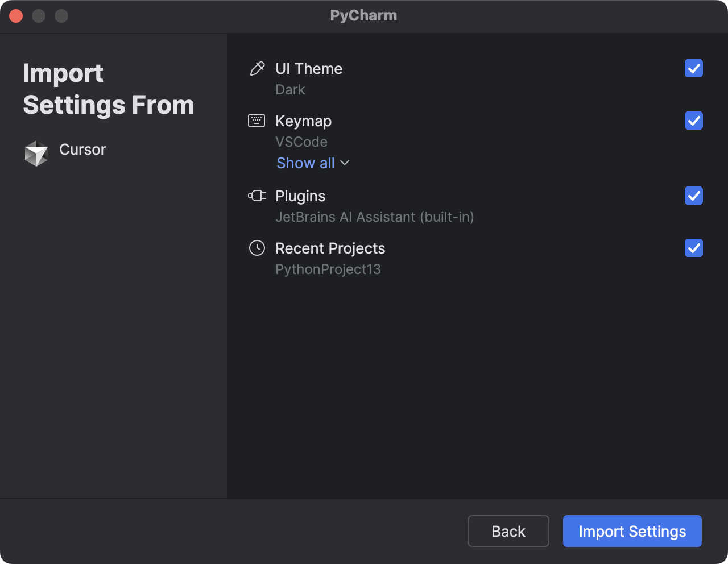Click the UI Theme pencil icon
The image size is (728, 564).
[257, 68]
